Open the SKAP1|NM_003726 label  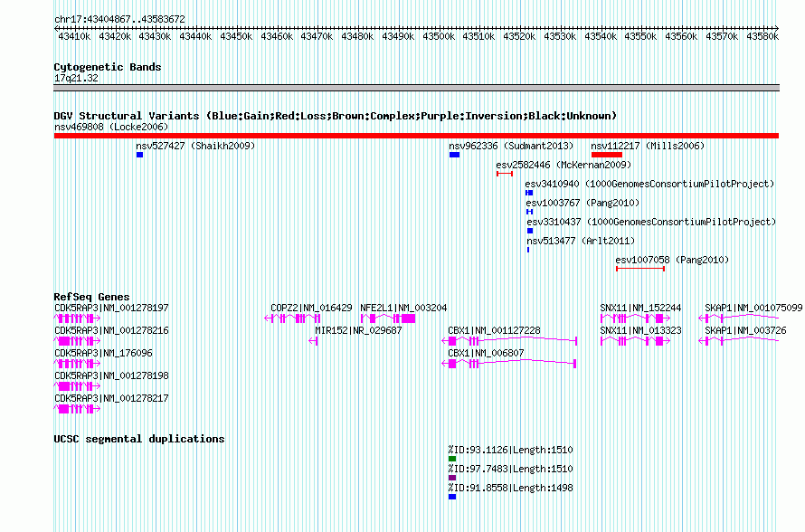coord(745,331)
